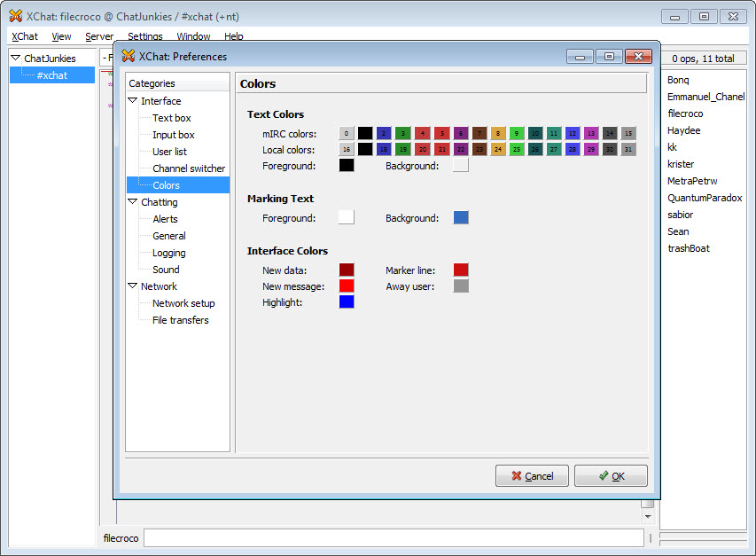The width and height of the screenshot is (756, 556).
Task: Select user trashBoat in the user list
Action: click(x=689, y=248)
